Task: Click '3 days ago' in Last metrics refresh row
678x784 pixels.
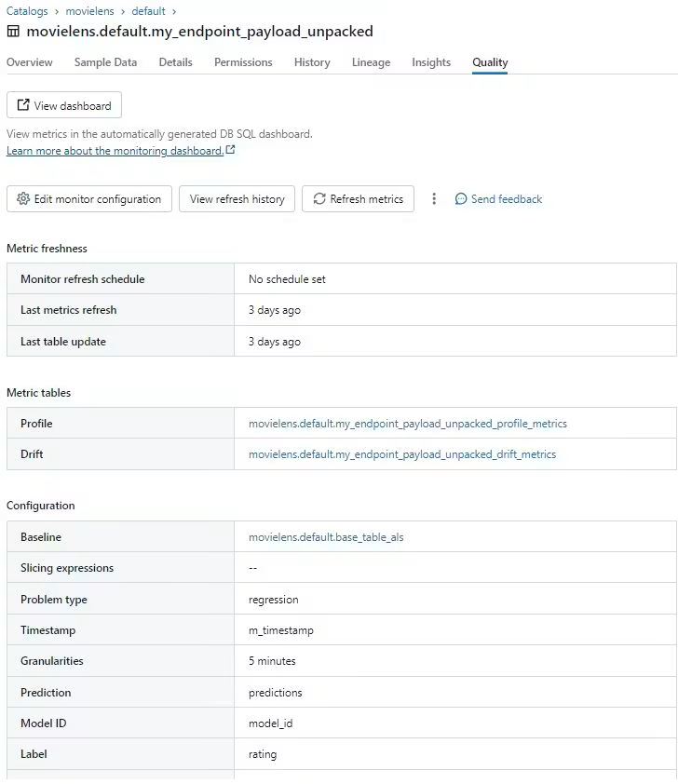Action: click(x=275, y=310)
